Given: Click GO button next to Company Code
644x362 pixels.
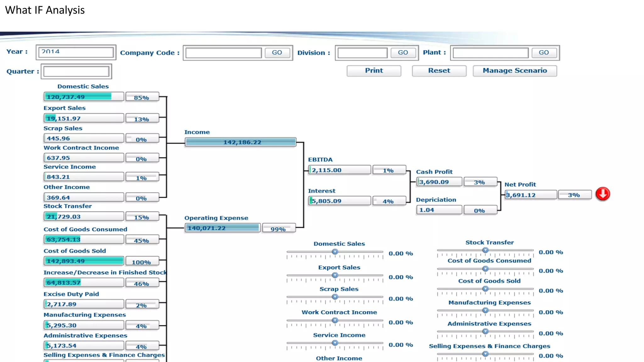Looking at the screenshot, I should pos(277,52).
